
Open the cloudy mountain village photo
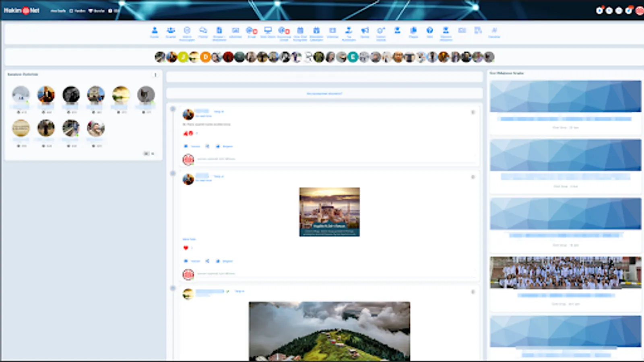tap(329, 331)
